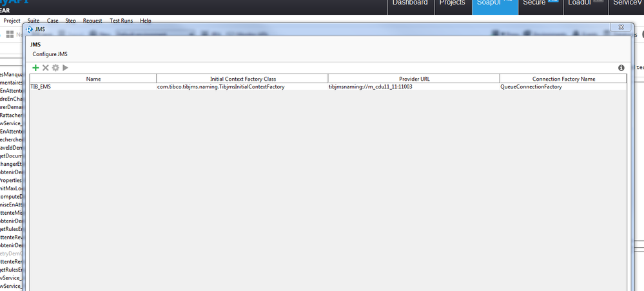Open the Project menu
The height and width of the screenshot is (291, 644).
12,21
